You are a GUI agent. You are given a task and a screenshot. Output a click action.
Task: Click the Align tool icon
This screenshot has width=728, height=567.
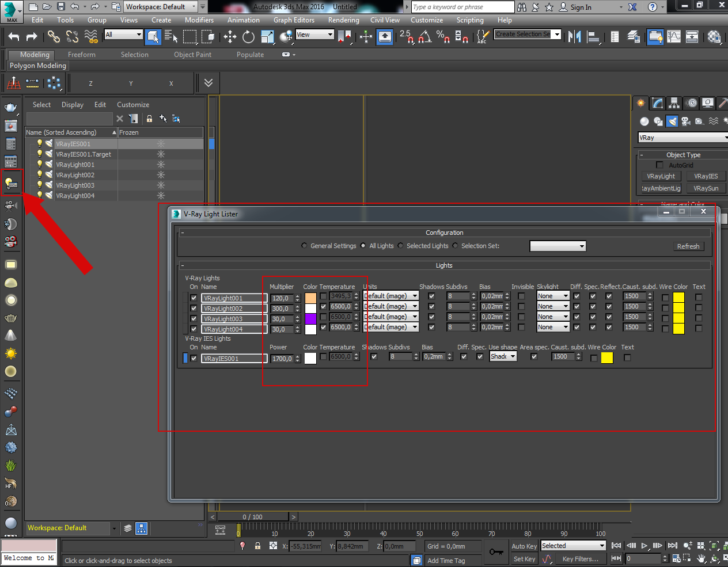(593, 37)
